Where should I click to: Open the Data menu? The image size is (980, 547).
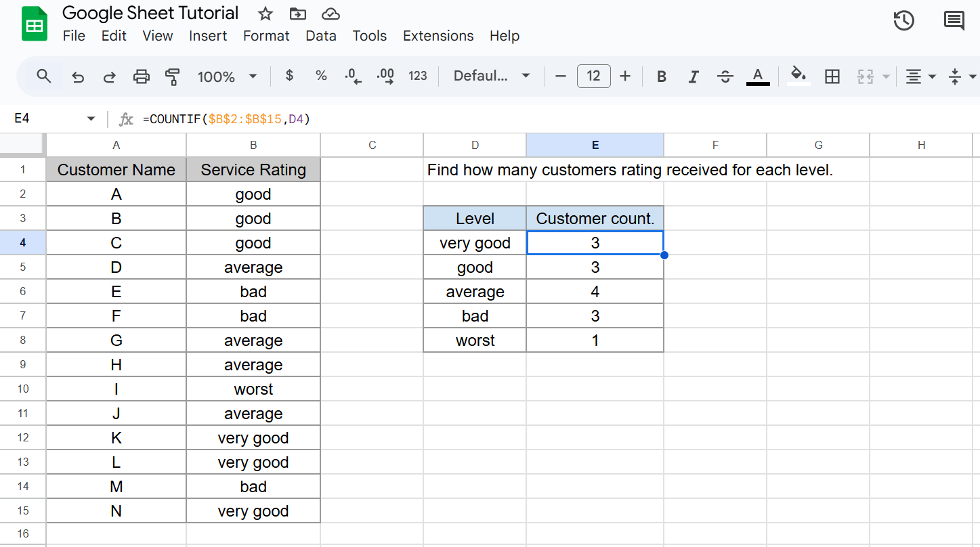(320, 36)
